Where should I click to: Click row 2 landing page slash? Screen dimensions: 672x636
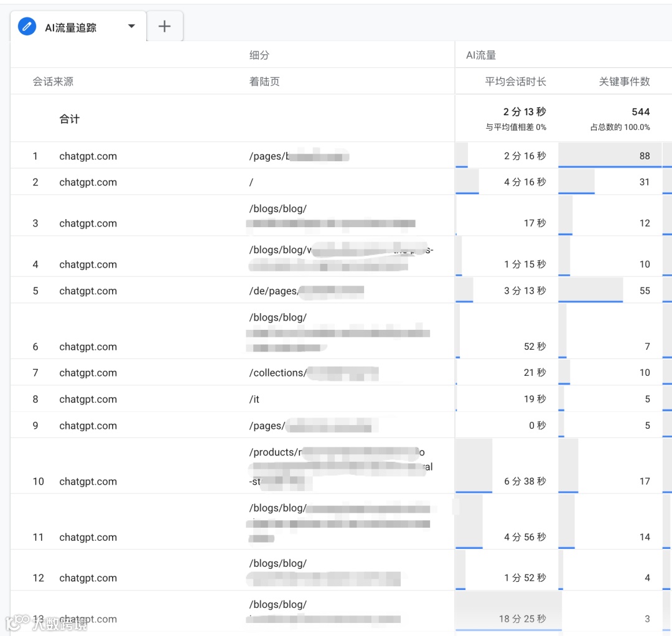pos(251,182)
